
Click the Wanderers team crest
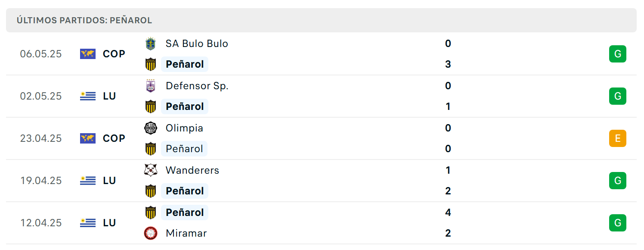150,170
